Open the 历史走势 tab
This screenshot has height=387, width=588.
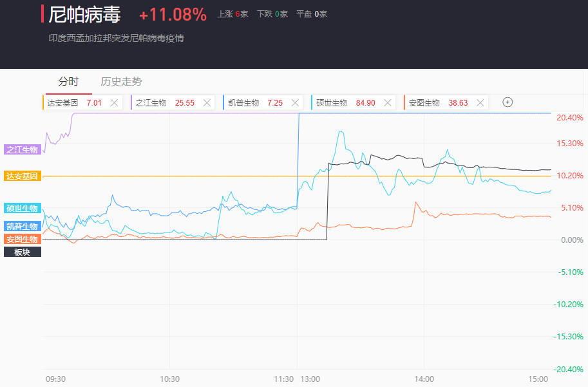tap(121, 82)
